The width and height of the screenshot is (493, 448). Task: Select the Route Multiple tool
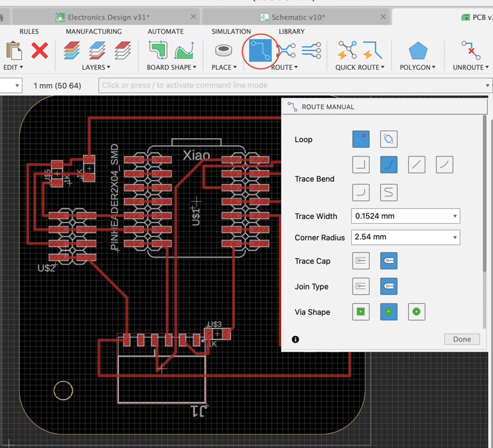(311, 51)
